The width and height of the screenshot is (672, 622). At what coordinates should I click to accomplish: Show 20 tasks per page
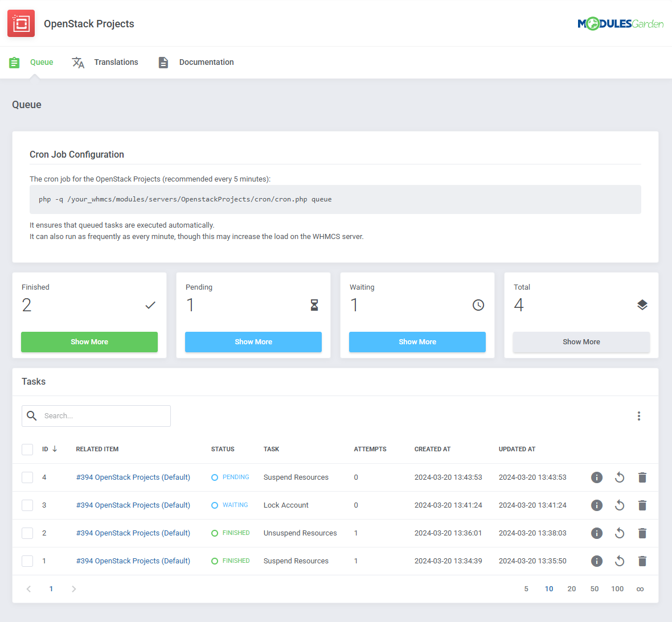[x=572, y=589]
